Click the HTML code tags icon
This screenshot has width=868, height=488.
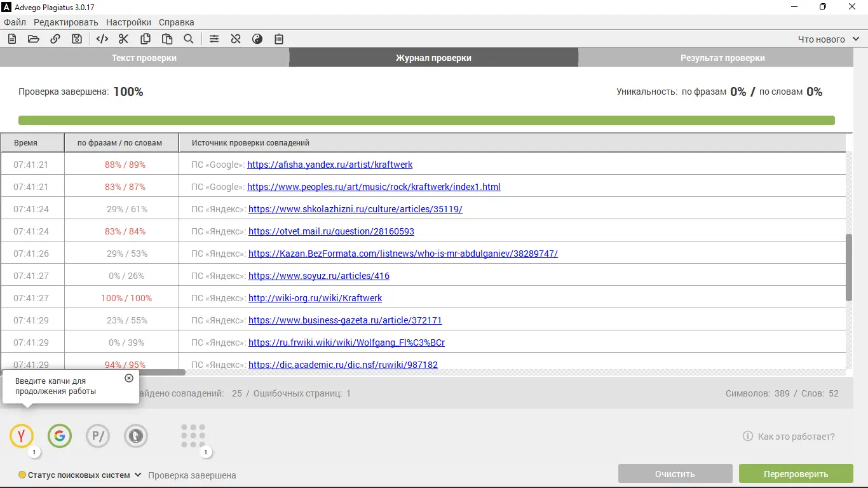pos(102,39)
